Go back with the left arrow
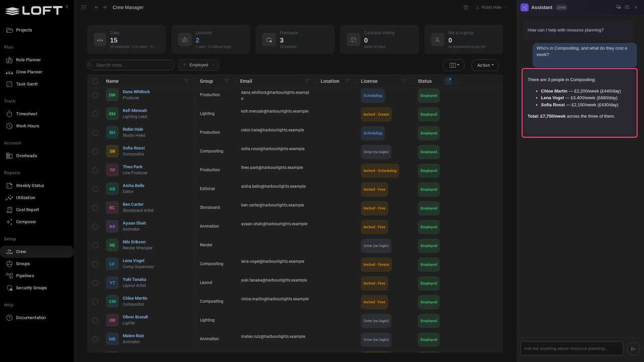Image resolution: width=644 pixels, height=362 pixels. (x=97, y=8)
